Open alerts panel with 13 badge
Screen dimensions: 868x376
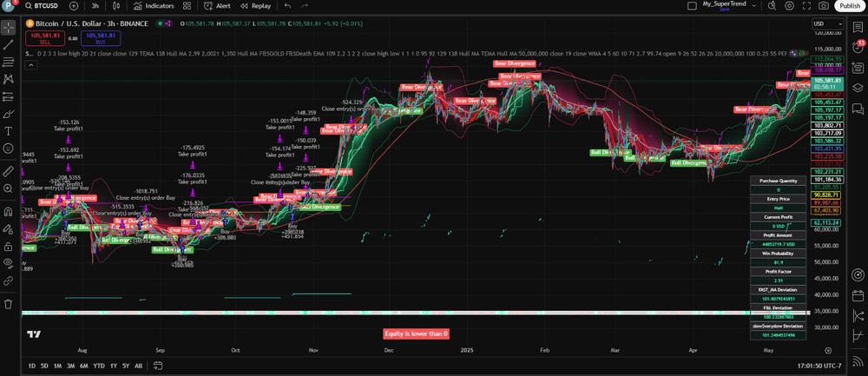click(858, 48)
